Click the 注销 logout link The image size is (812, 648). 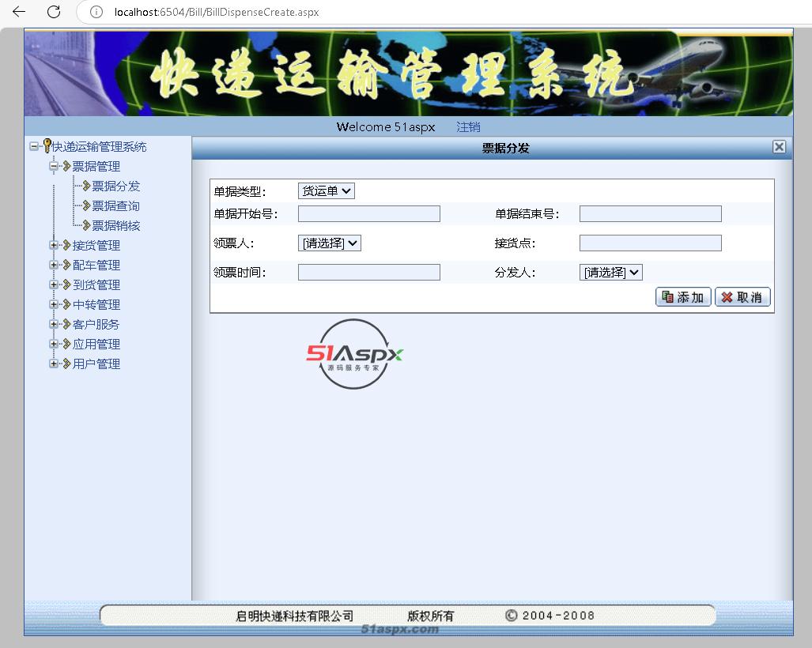pyautogui.click(x=468, y=126)
